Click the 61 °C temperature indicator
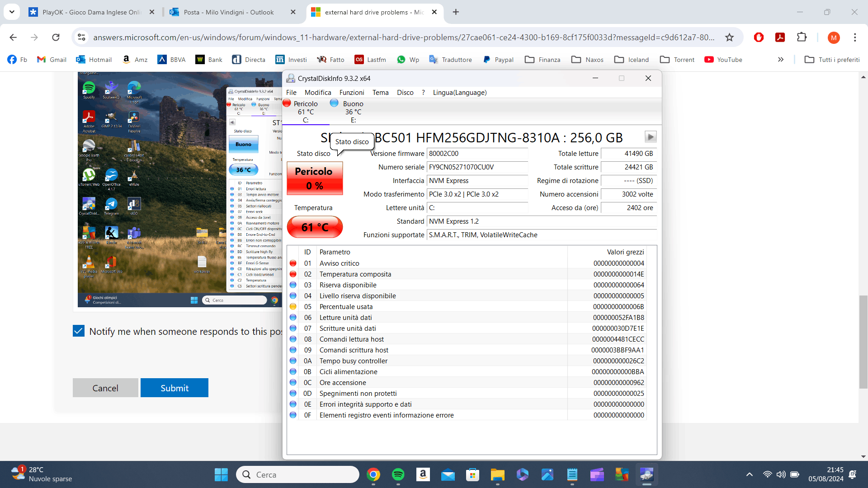The width and height of the screenshot is (868, 488). coord(315,227)
